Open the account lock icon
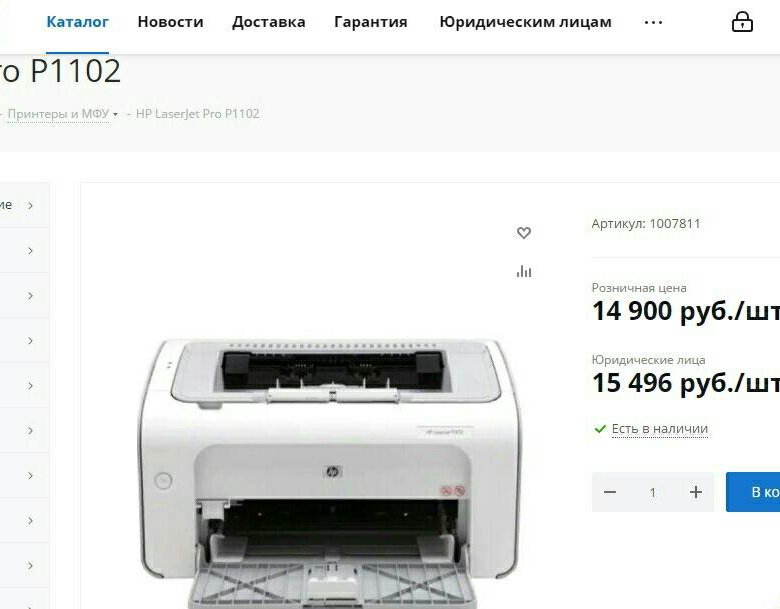This screenshot has height=609, width=780. 742,22
